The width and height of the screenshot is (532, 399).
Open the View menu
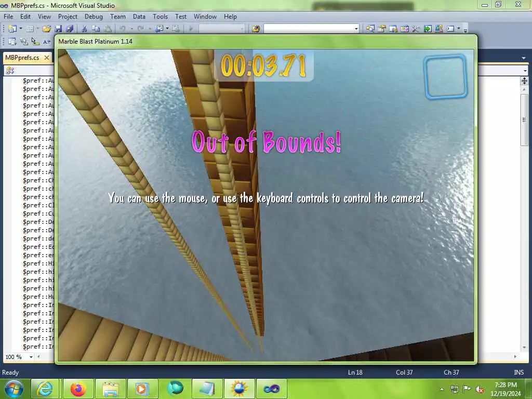click(x=44, y=16)
